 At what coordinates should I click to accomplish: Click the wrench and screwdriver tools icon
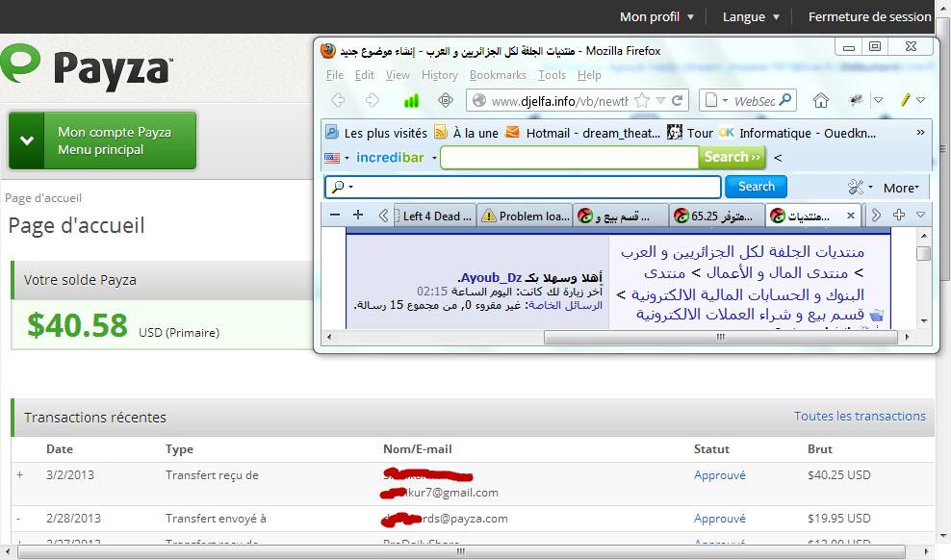[855, 188]
